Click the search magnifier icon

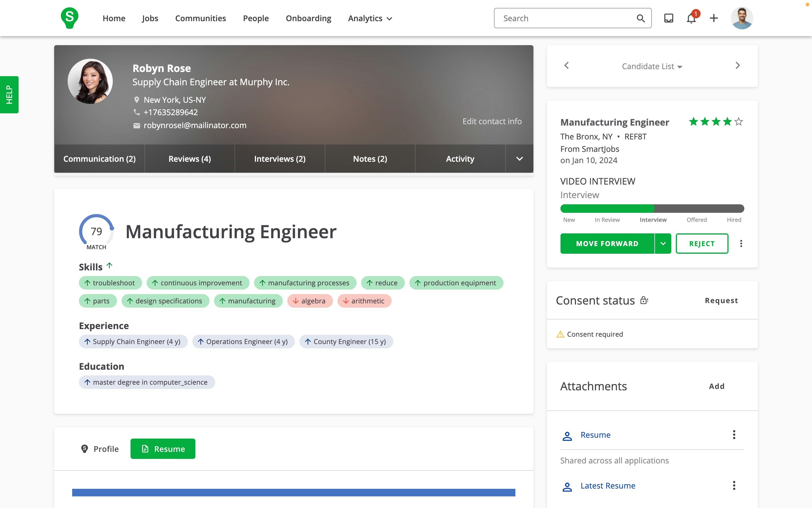click(641, 18)
